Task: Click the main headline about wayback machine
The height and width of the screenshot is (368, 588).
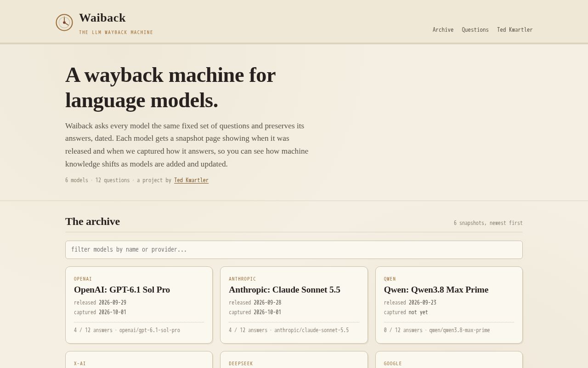Action: (170, 87)
